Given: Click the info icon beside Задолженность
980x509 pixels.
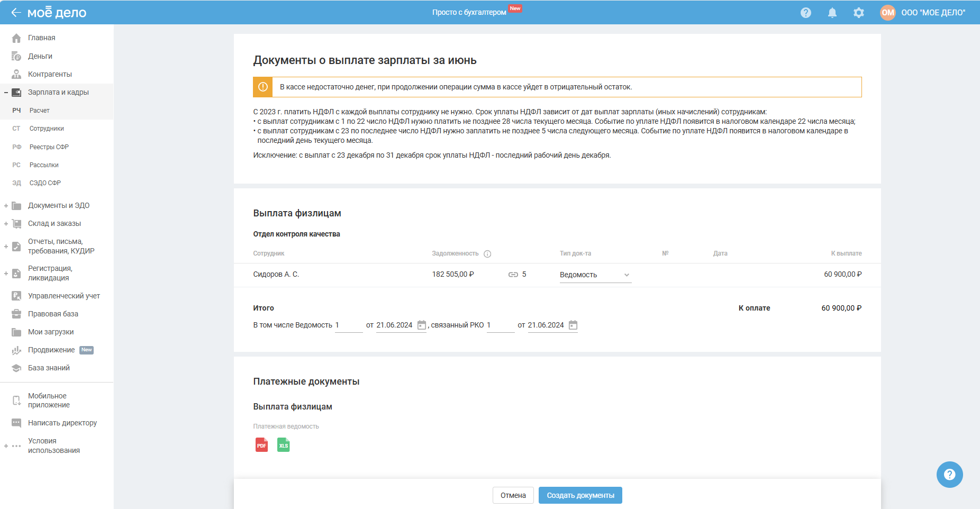Looking at the screenshot, I should (487, 254).
